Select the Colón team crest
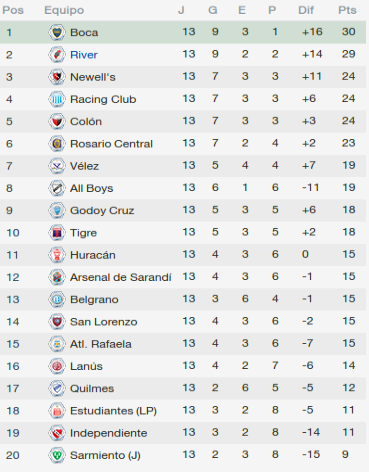 (57, 121)
